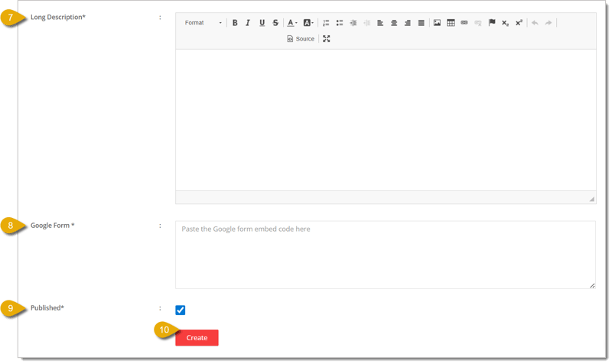The width and height of the screenshot is (612, 364).
Task: Click inside the Long Description editing area
Action: coord(386,120)
